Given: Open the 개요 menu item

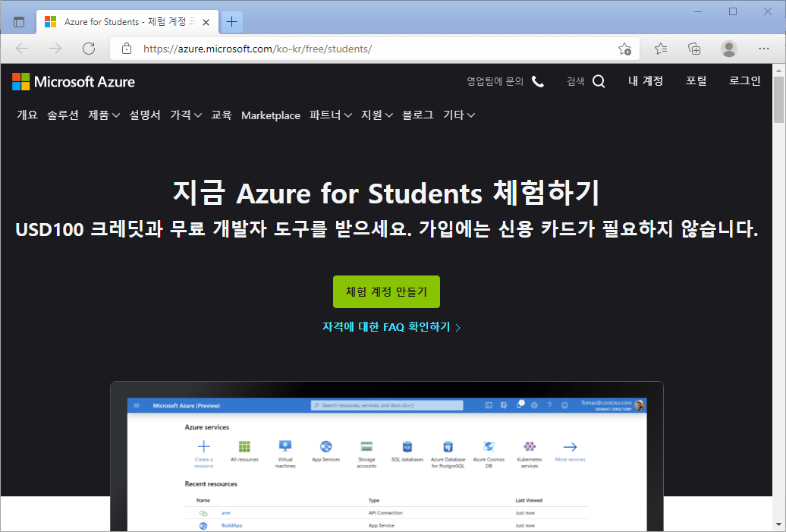Looking at the screenshot, I should pyautogui.click(x=27, y=115).
